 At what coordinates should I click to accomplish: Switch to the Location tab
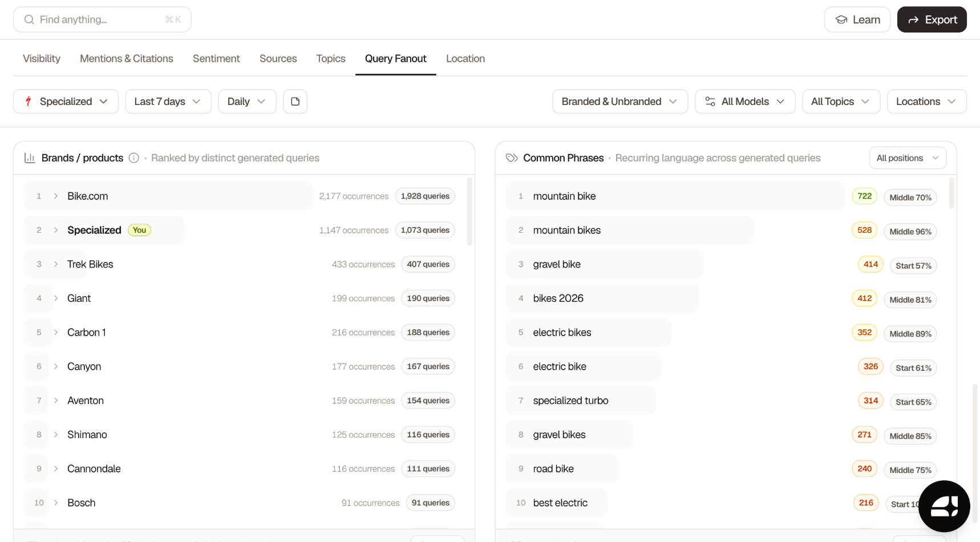point(465,59)
